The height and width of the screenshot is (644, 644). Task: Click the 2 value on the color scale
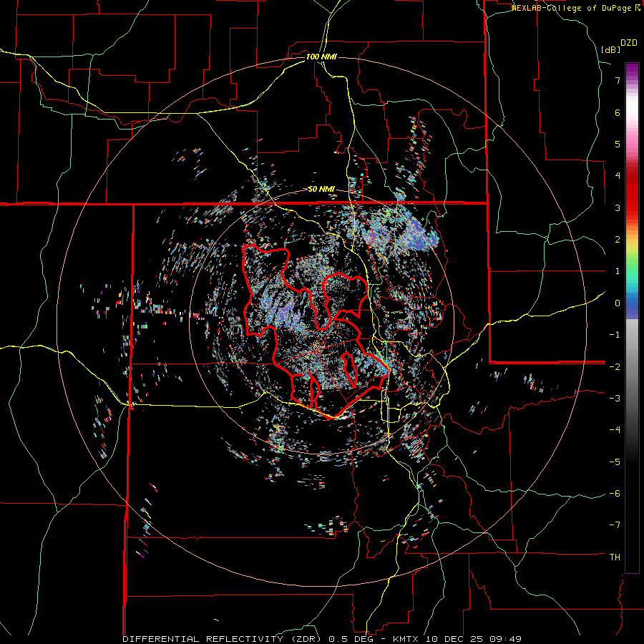click(x=618, y=240)
